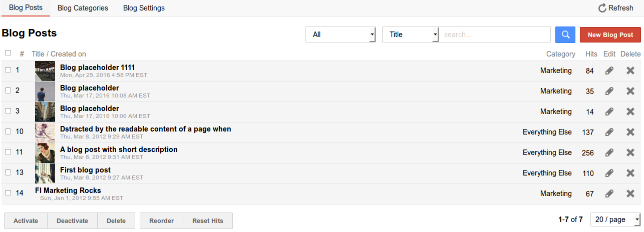Delete the "Dstracted by the readable content" post
The height and width of the screenshot is (232, 644).
[x=630, y=132]
